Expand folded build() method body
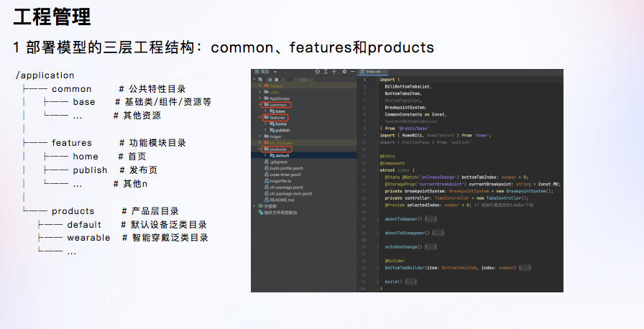The height and width of the screenshot is (329, 644). pos(410,281)
